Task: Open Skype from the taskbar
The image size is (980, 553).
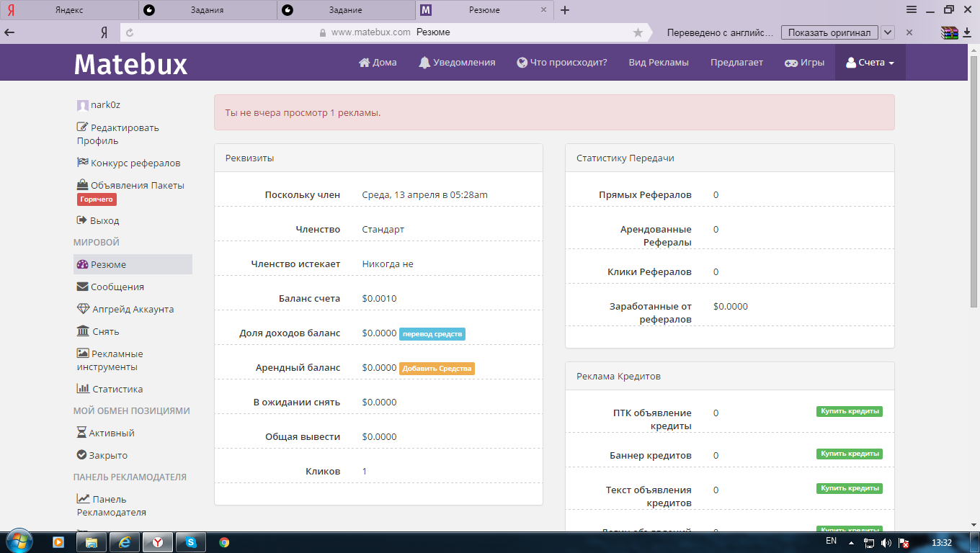Action: (191, 542)
